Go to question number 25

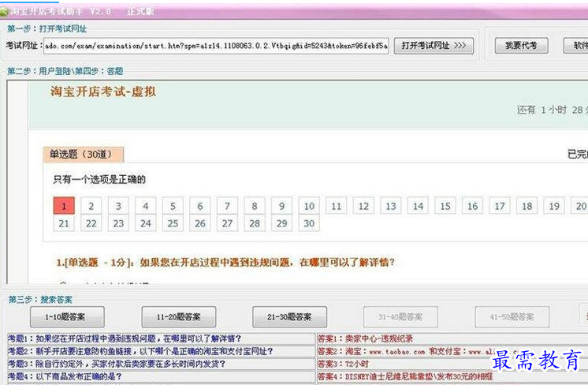click(x=173, y=223)
